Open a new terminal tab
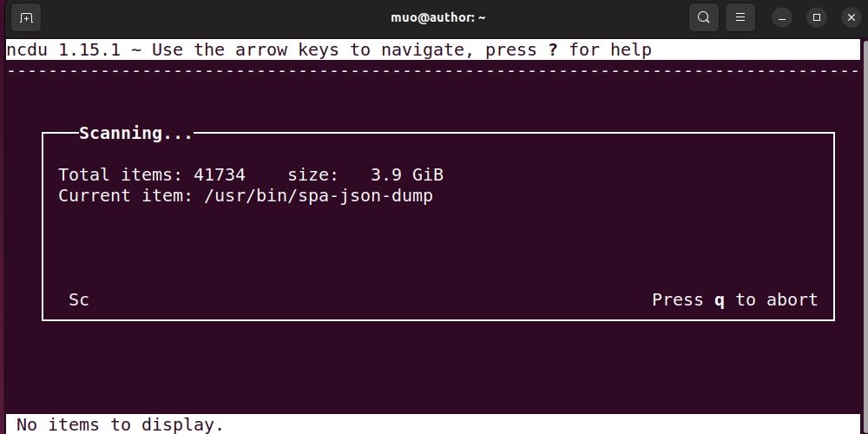 (26, 17)
